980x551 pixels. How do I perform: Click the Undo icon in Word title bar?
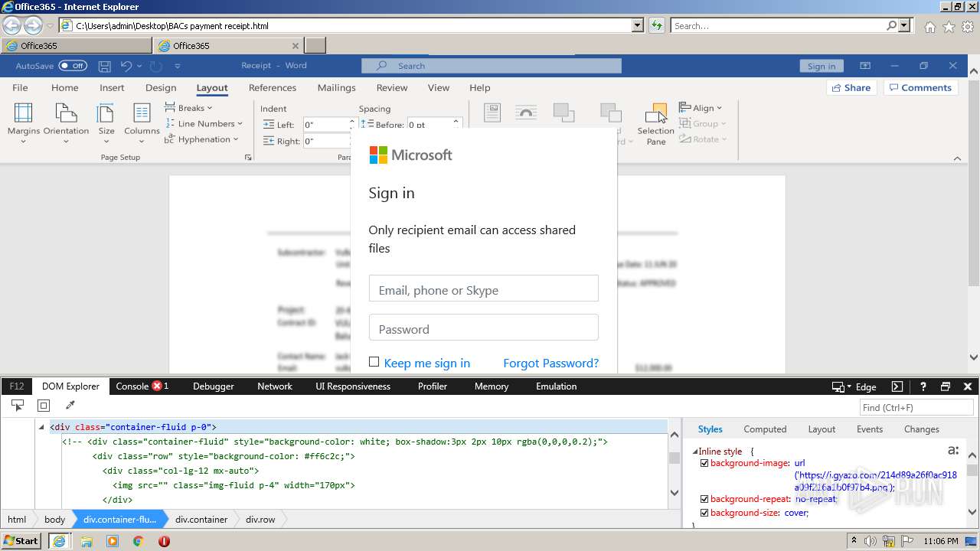point(126,66)
